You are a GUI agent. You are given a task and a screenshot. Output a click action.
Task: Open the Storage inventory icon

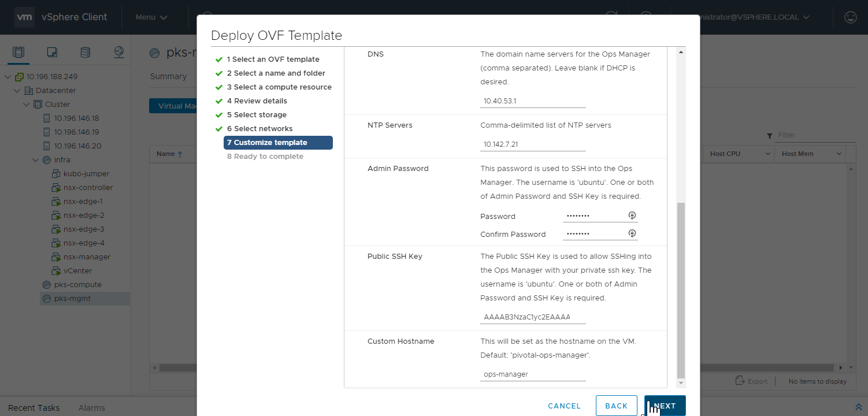point(85,53)
